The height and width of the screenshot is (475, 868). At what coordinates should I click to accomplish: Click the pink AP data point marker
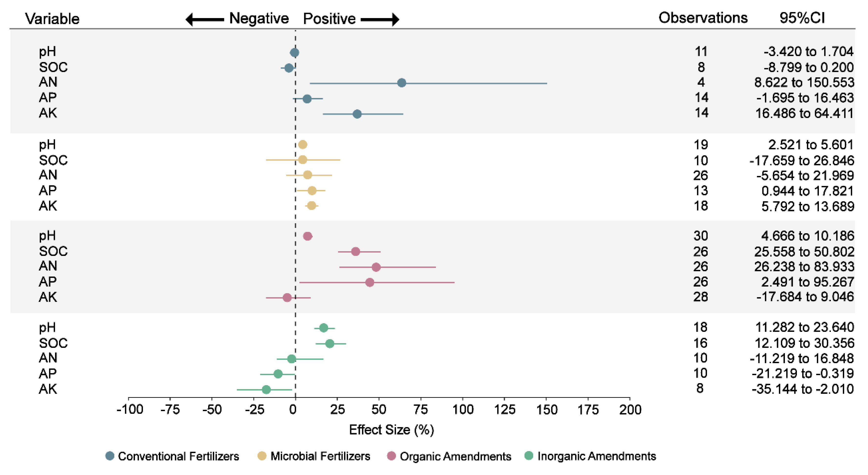[370, 282]
